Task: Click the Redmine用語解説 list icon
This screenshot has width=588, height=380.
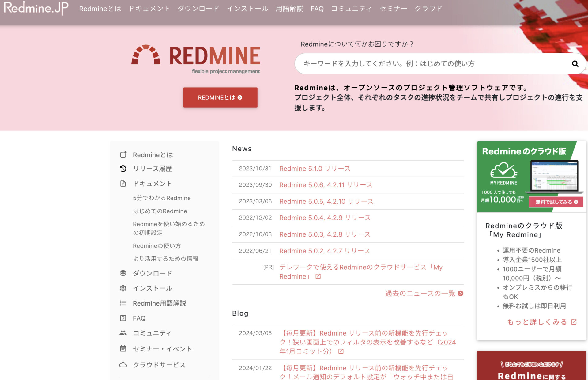Action: pos(123,303)
